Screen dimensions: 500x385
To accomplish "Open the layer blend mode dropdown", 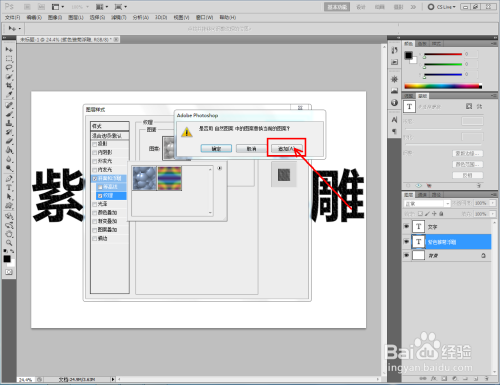I will click(427, 203).
